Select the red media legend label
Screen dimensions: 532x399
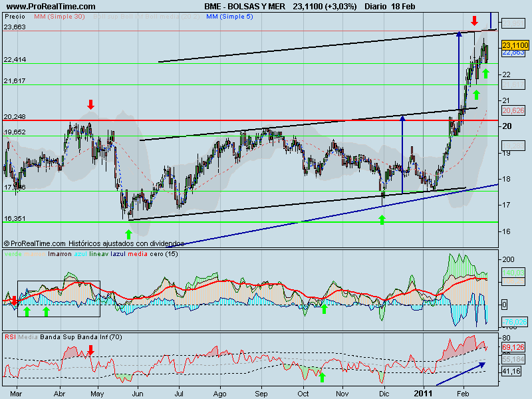tap(138, 254)
